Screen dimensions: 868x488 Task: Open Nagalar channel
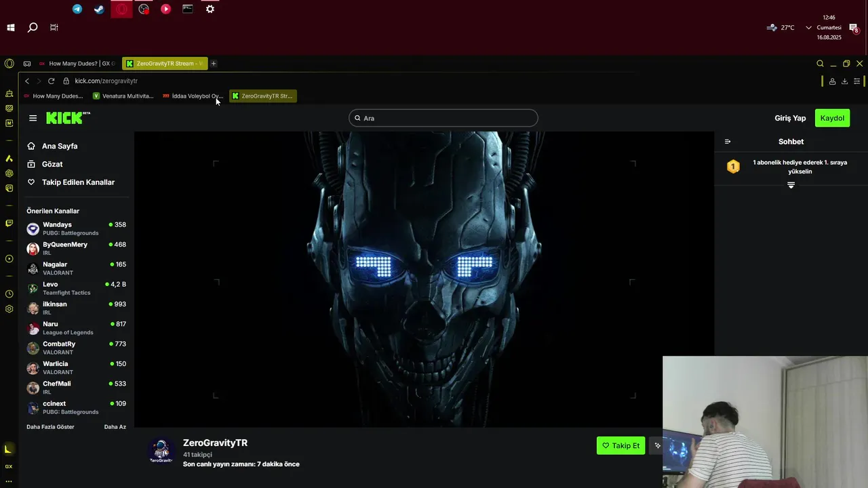click(76, 268)
